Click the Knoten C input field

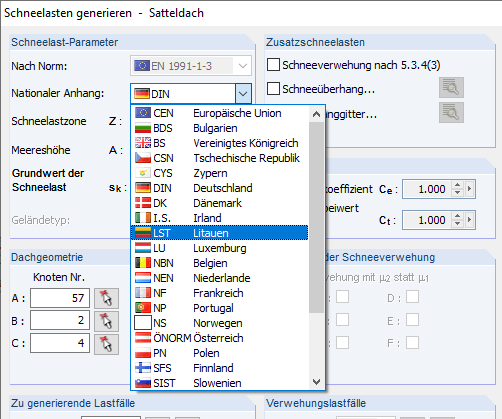[x=60, y=343]
